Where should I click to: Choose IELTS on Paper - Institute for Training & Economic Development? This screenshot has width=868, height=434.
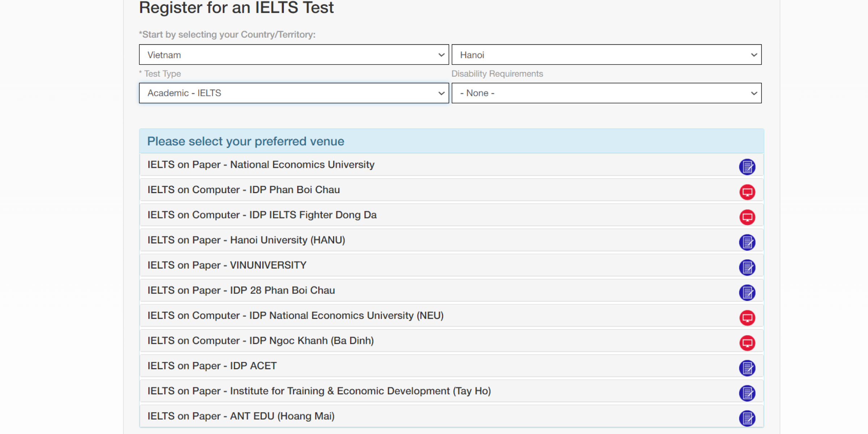(451, 391)
